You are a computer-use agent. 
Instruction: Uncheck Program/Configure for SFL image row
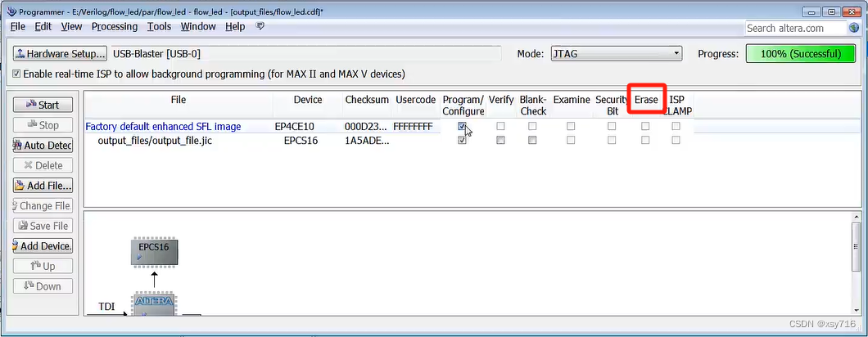pyautogui.click(x=462, y=126)
